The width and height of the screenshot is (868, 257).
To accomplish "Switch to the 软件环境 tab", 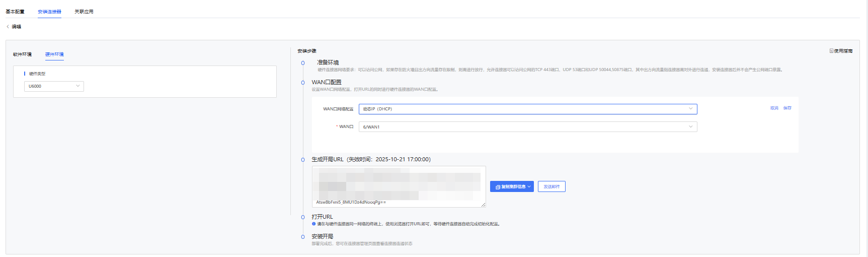I will [22, 54].
